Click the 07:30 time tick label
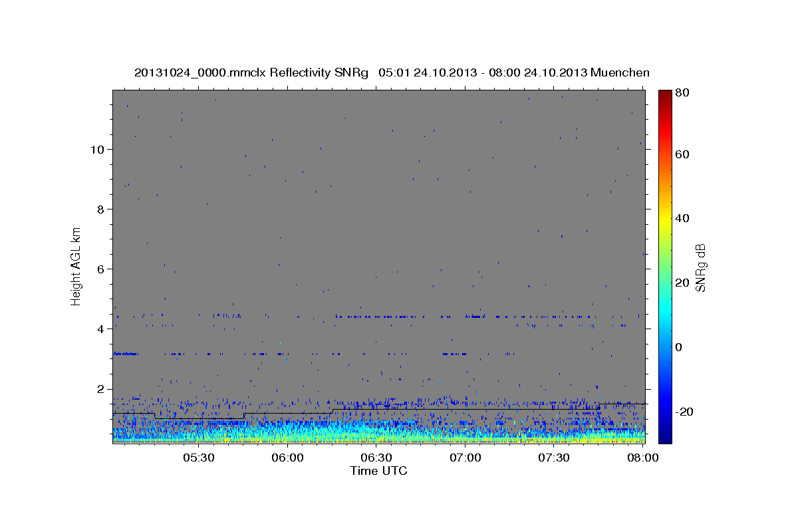798x532 pixels. (554, 458)
